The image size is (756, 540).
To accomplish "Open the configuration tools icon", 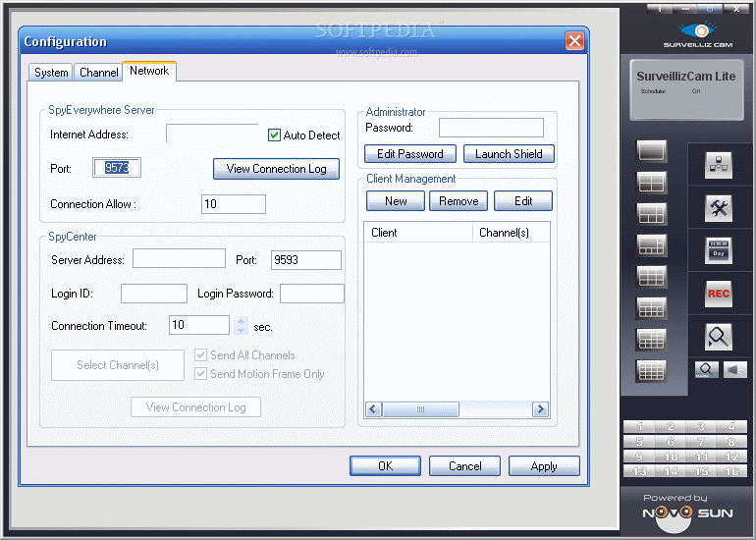I will pos(719,208).
